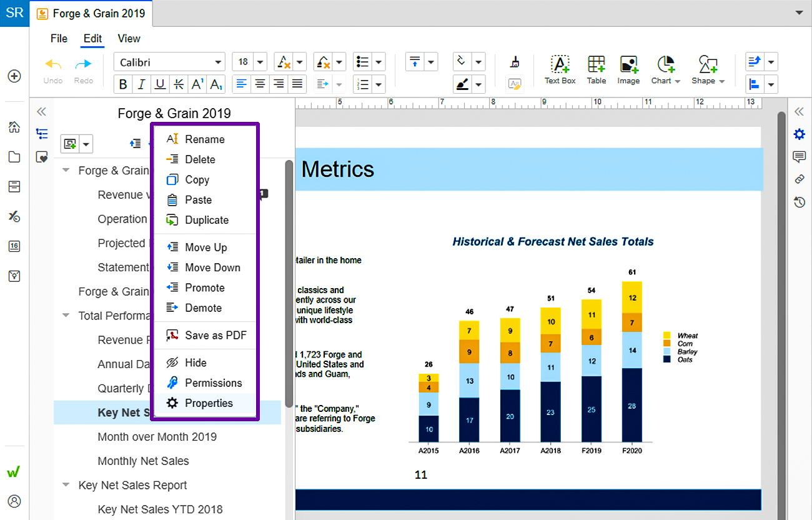Choose Move Up from context menu

(205, 247)
